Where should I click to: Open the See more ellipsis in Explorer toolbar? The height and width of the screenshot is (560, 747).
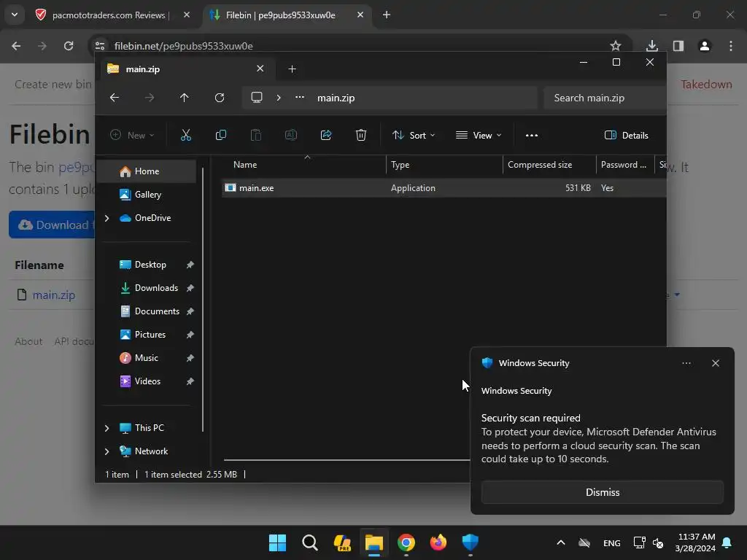pos(532,135)
